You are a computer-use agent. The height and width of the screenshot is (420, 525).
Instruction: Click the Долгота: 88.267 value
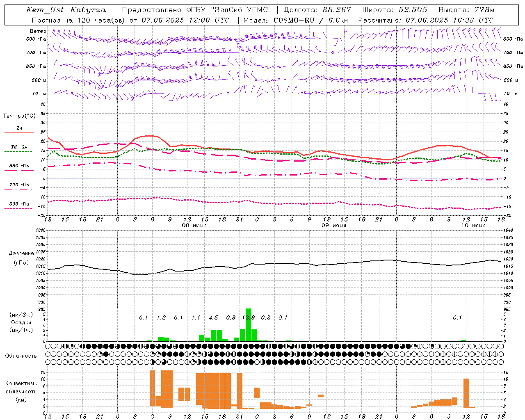click(x=317, y=10)
